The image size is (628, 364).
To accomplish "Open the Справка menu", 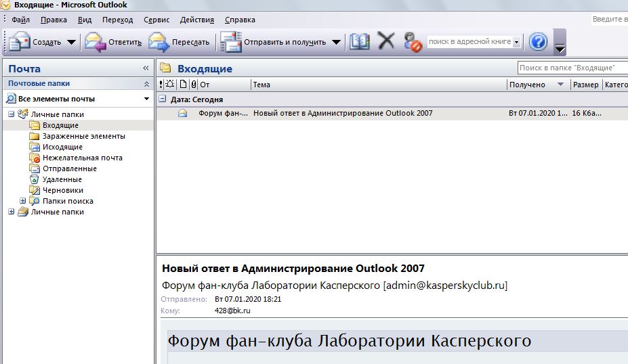I will [240, 20].
